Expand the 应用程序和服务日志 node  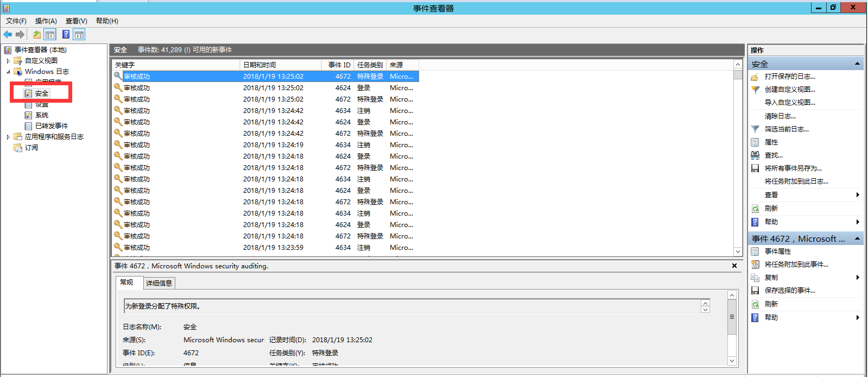point(8,137)
